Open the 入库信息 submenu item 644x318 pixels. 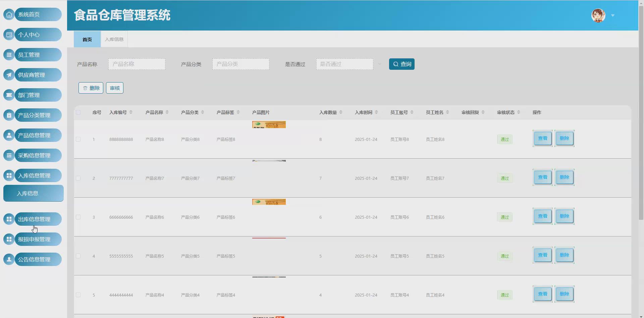click(34, 193)
